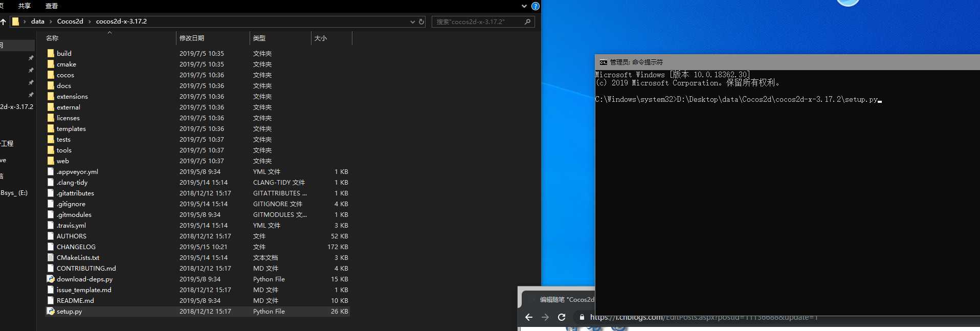The image size is (980, 331).
Task: Select the .gitmodules file icon
Action: click(x=51, y=214)
